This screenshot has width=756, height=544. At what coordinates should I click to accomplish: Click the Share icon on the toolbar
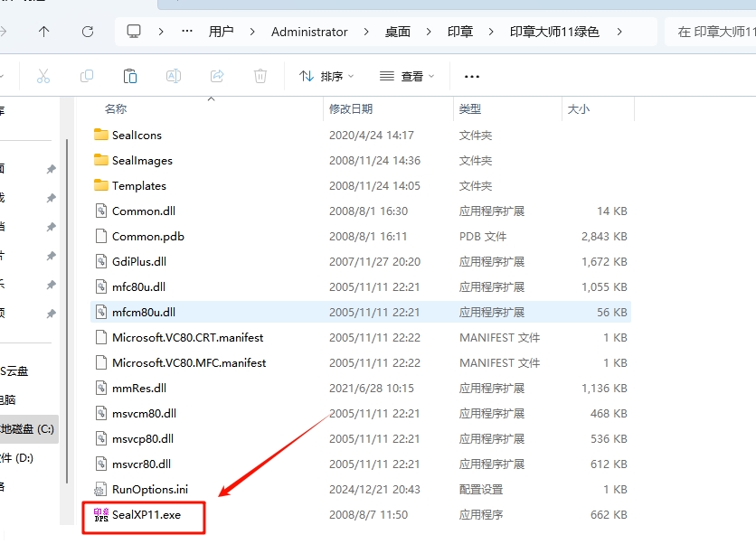click(216, 75)
